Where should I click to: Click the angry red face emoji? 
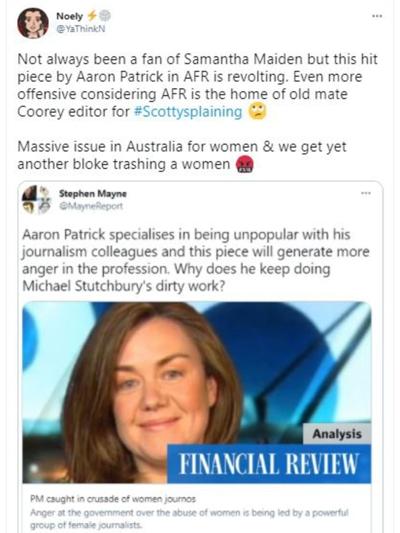click(245, 165)
